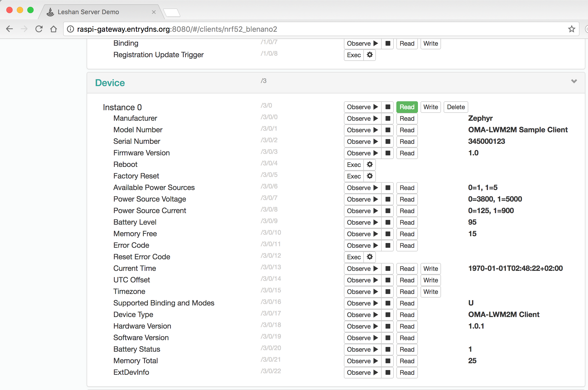Read Available Power Sources
This screenshot has height=390, width=588.
coord(407,188)
